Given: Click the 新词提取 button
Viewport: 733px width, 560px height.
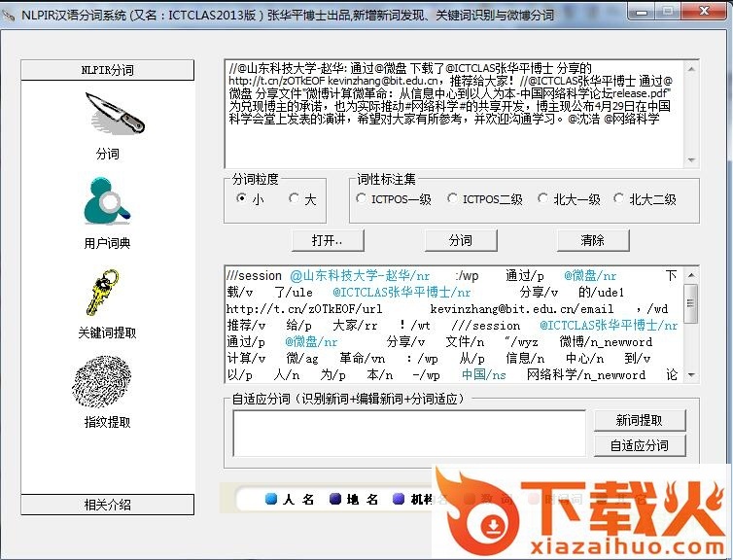Looking at the screenshot, I should (x=639, y=420).
